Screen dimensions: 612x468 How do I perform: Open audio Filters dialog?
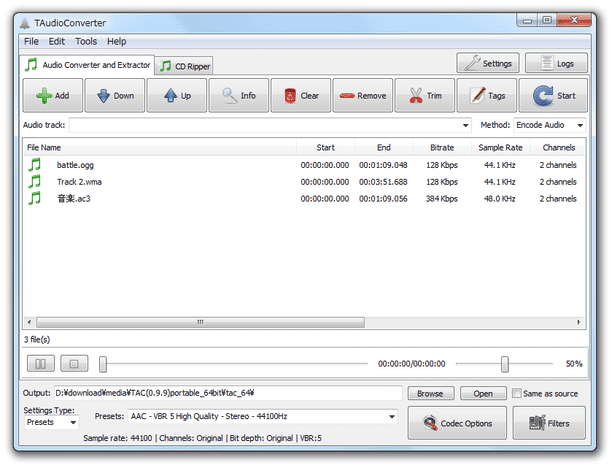pyautogui.click(x=549, y=423)
